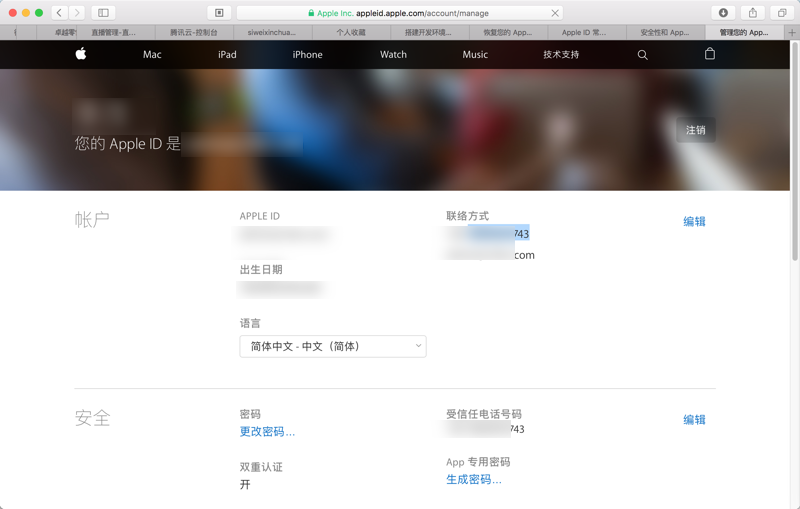Switch to the 腾讯云-控制台 tab

point(194,33)
